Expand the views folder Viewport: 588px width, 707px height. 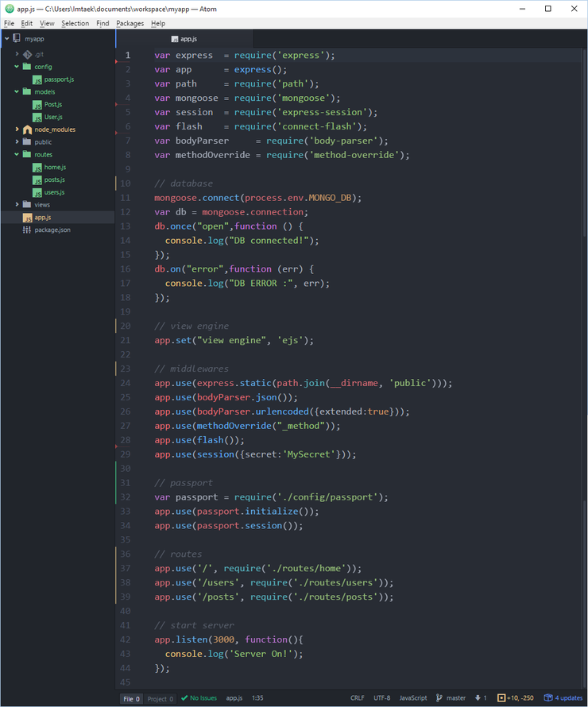tap(16, 204)
